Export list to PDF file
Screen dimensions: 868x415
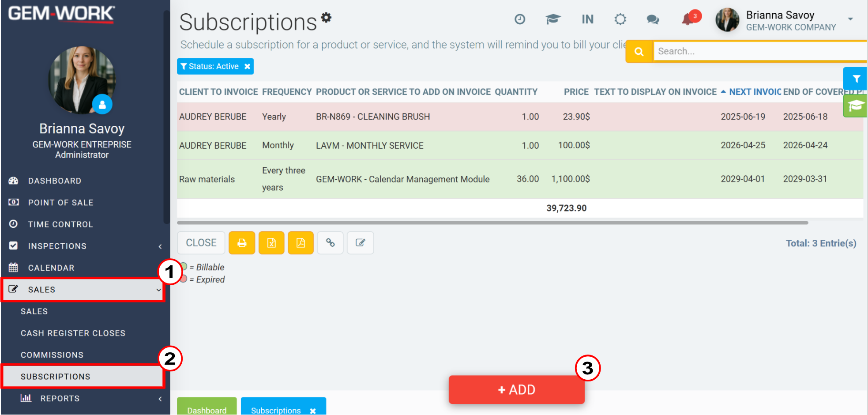(x=301, y=243)
